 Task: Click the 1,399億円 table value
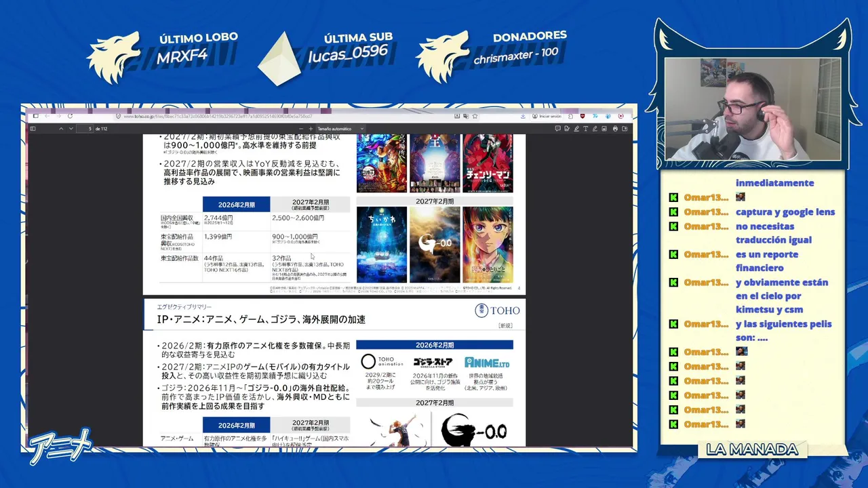[218, 237]
